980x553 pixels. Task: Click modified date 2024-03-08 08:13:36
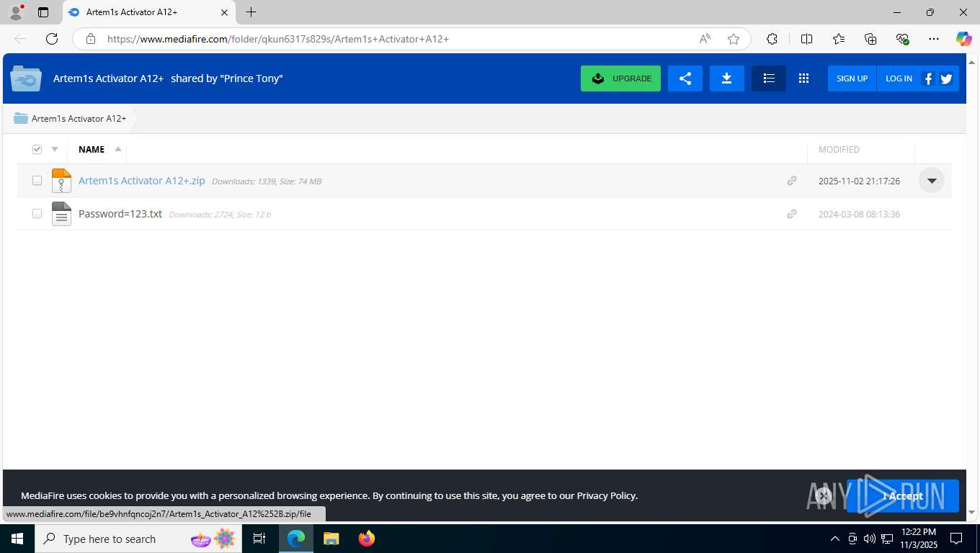(x=859, y=215)
